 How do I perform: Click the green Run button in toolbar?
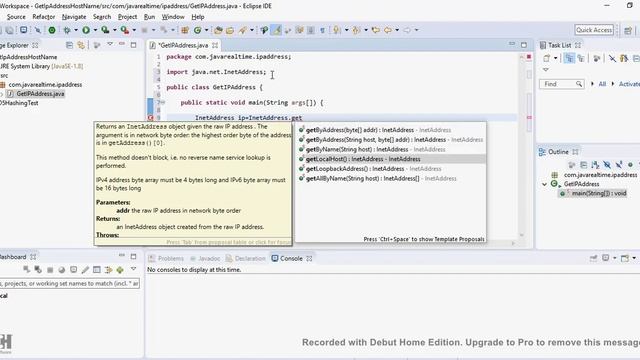pos(86,30)
